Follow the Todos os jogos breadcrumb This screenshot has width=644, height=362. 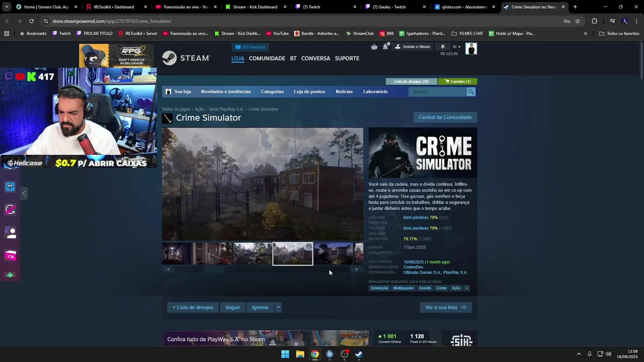pos(176,109)
